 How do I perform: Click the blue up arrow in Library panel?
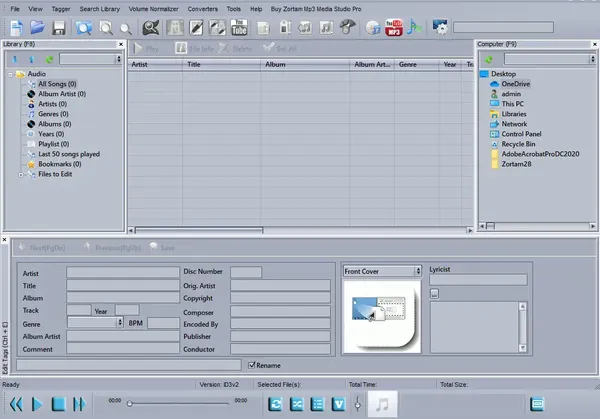tap(32, 59)
